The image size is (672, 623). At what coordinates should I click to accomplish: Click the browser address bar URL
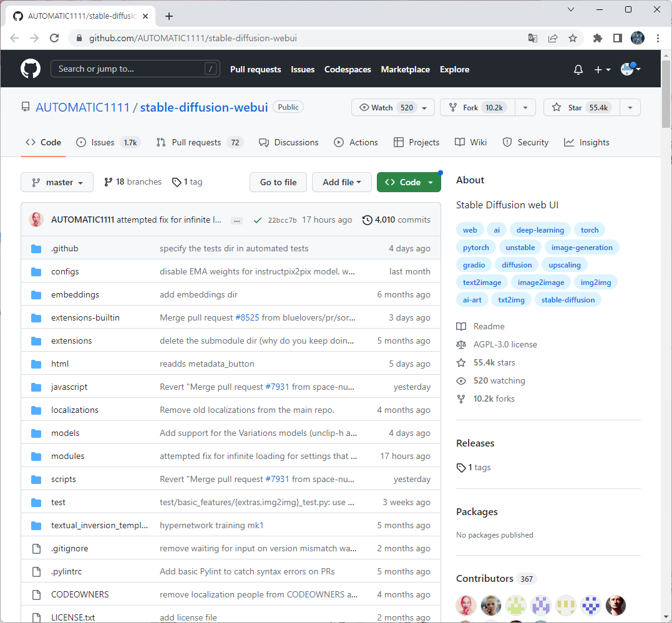193,38
